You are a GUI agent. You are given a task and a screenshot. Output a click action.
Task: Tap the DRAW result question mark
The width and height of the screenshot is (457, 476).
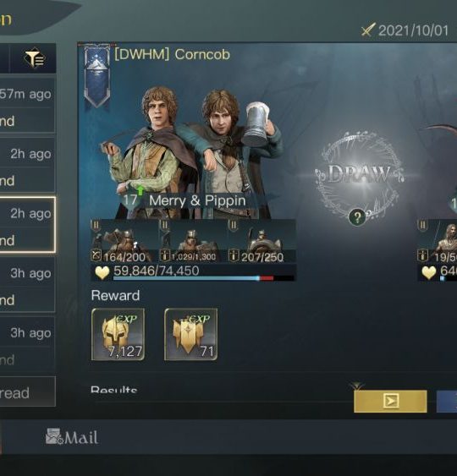pyautogui.click(x=357, y=217)
